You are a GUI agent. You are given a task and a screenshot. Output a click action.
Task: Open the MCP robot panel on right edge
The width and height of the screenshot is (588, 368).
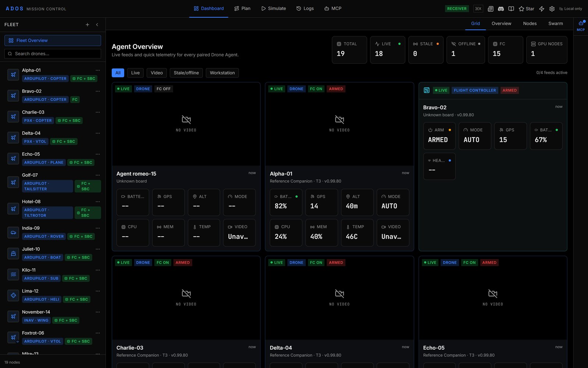[581, 26]
